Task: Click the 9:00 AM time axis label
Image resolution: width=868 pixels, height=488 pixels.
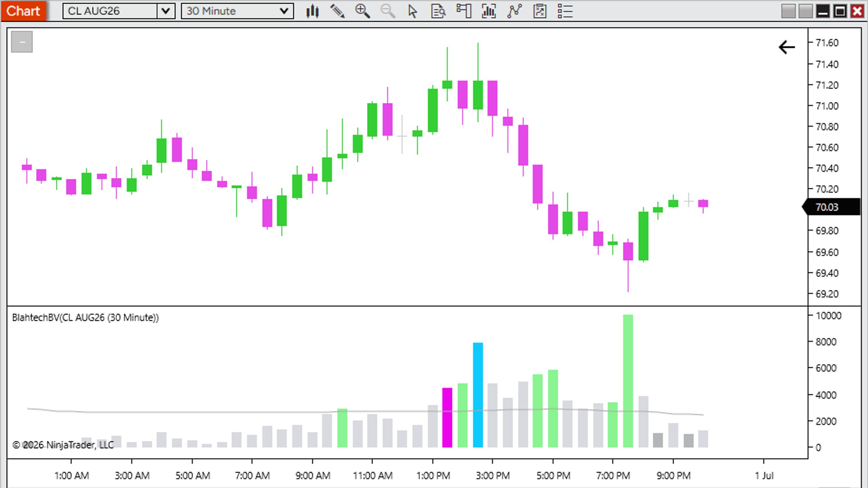Action: pos(313,475)
